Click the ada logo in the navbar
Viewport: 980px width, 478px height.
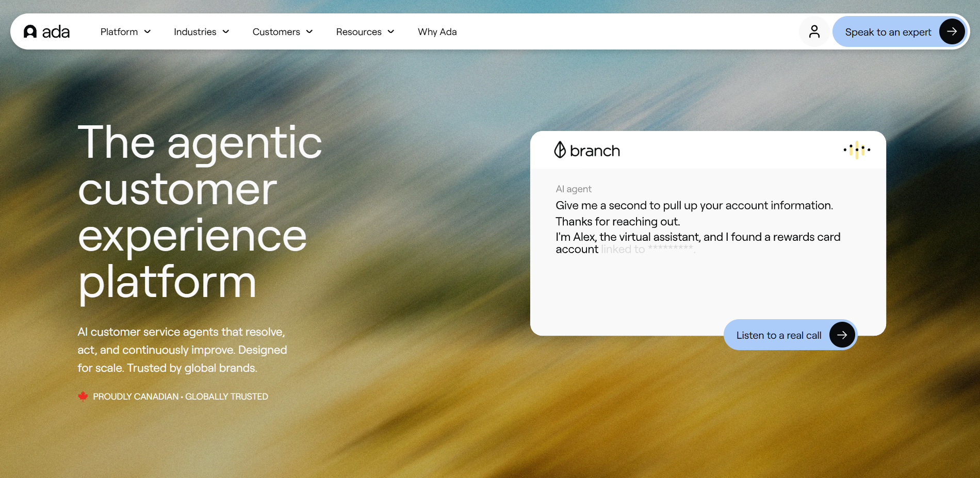pyautogui.click(x=46, y=32)
